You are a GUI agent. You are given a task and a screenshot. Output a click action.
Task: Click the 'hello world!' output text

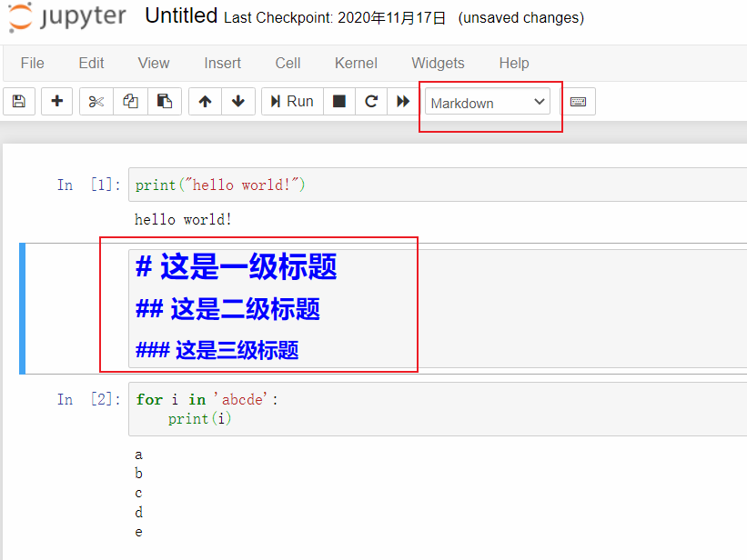pos(183,219)
